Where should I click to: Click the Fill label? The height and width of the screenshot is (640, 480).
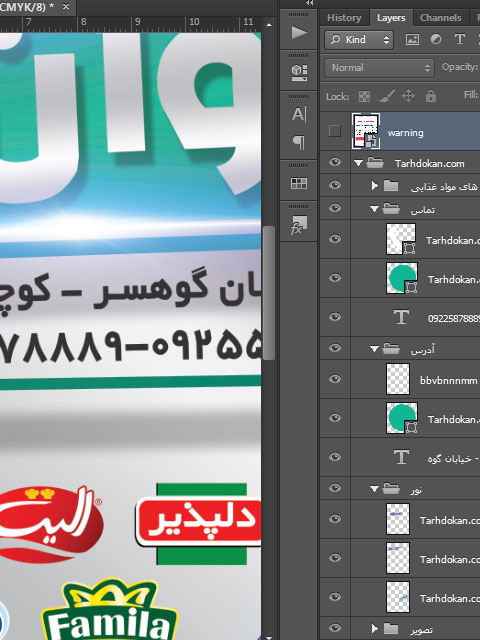(x=471, y=95)
